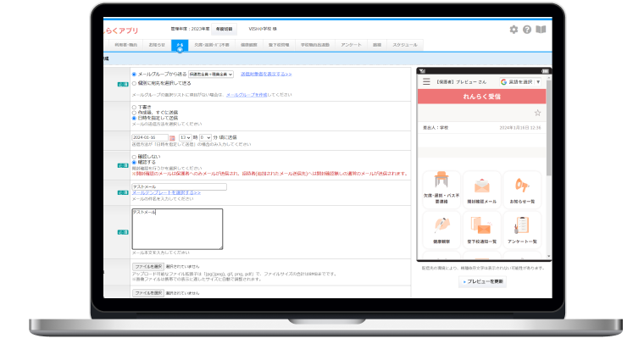The width and height of the screenshot is (644, 344).
Task: Select 作成後、すぐに送信 radio button
Action: 134,113
